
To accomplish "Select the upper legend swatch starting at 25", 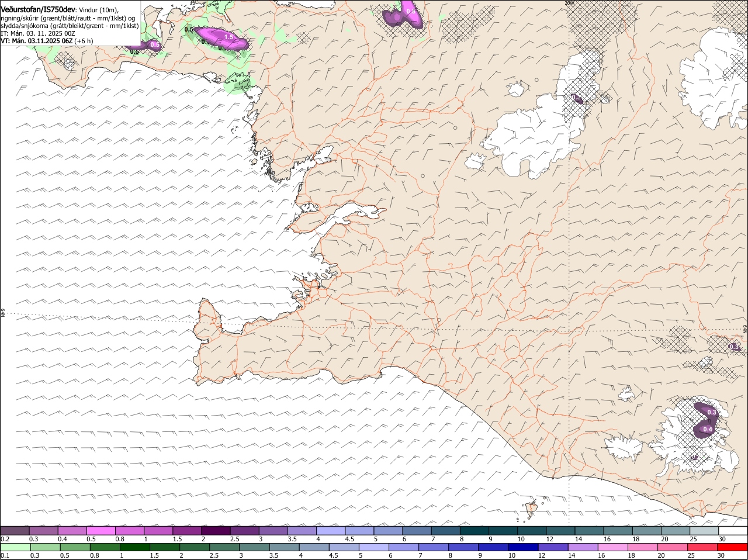I will click(x=704, y=530).
